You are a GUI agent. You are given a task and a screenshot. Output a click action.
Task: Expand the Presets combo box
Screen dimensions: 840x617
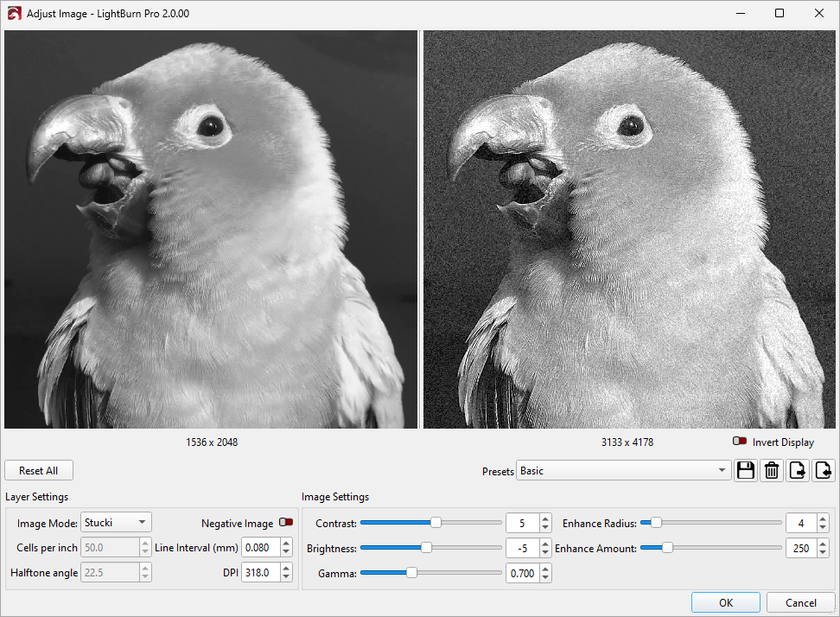point(623,471)
